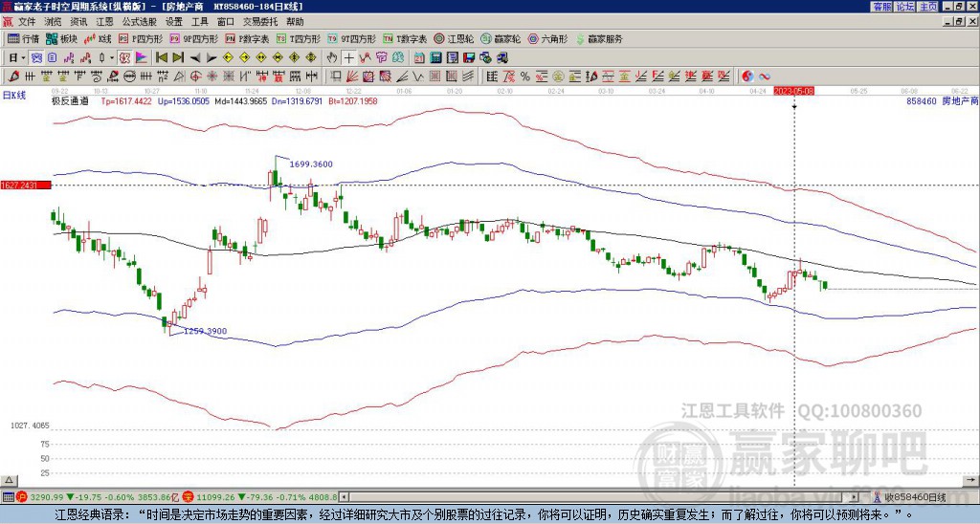980x524 pixels.
Task: Open the 9T四方形 tool
Action: pyautogui.click(x=352, y=38)
